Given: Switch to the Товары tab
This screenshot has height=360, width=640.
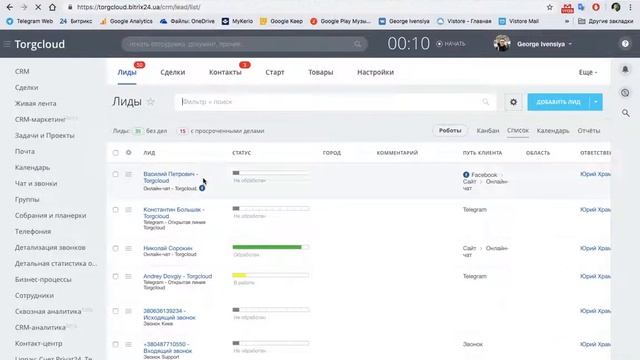Looking at the screenshot, I should pos(320,72).
